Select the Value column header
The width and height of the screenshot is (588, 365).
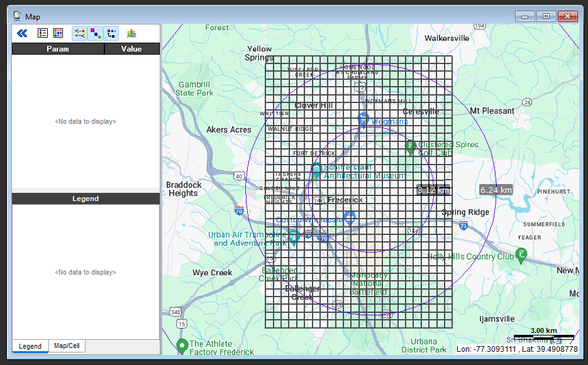tap(131, 49)
